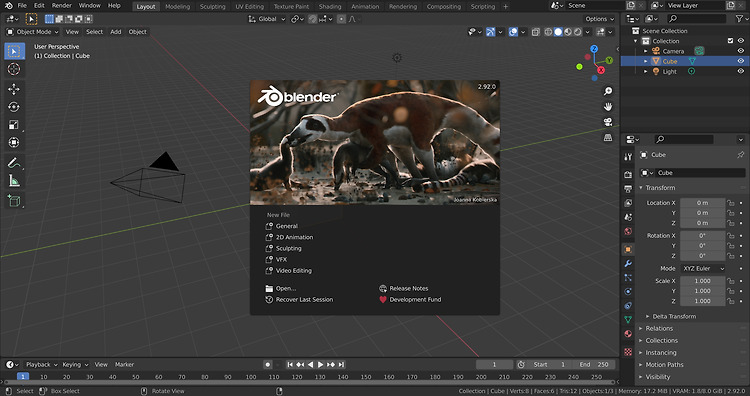The height and width of the screenshot is (396, 750).
Task: Open the Global orientation dropdown
Action: 267,19
